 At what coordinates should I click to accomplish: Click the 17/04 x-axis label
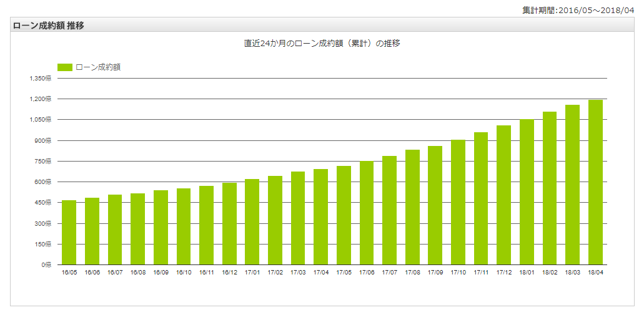point(321,273)
